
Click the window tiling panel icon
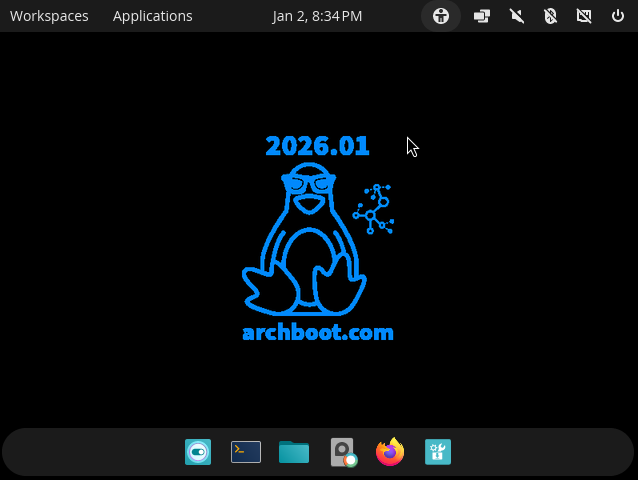(x=482, y=16)
